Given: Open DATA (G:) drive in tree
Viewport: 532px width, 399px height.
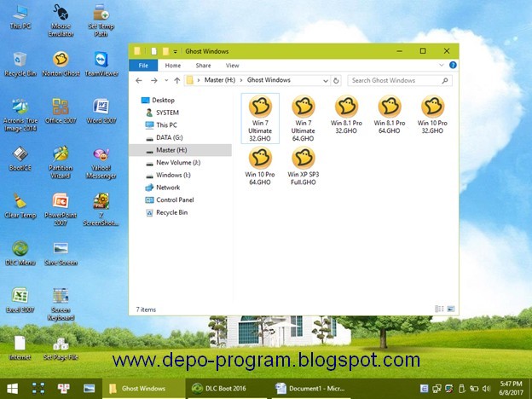Looking at the screenshot, I should coord(165,137).
